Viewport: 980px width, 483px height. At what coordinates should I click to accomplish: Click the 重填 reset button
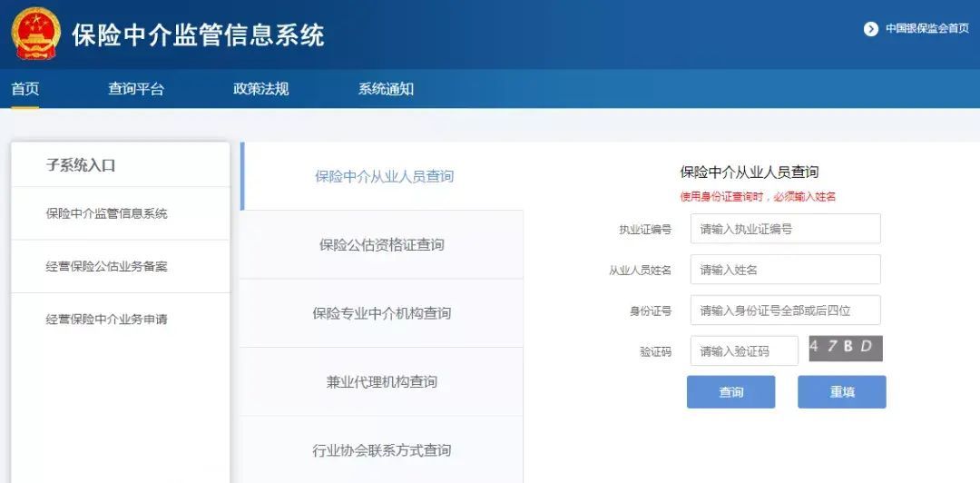[x=842, y=391]
